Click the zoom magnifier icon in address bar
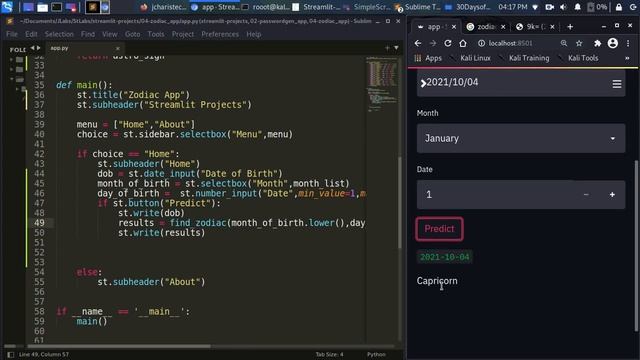Viewport: 640px width, 360px height. [x=564, y=43]
